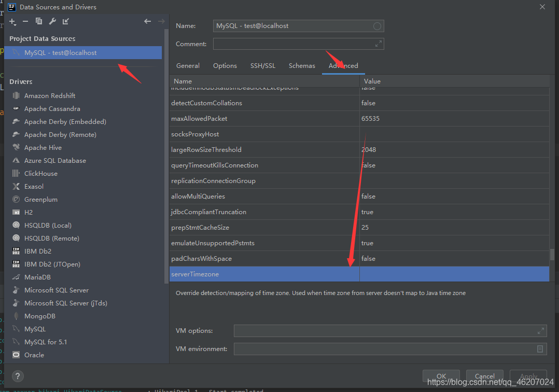
Task: Click the properties table scrollbar thumb
Action: pyautogui.click(x=552, y=255)
